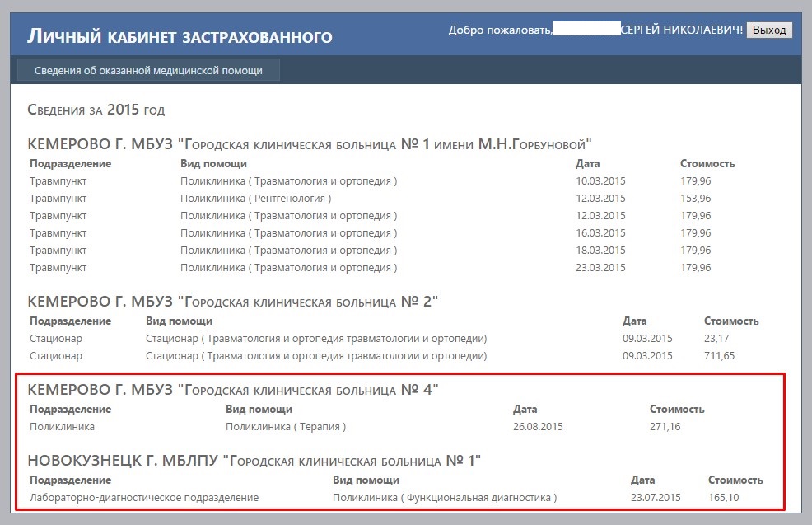
Task: Click Поликлиника ( Функциональная диагностика ) entry
Action: (x=445, y=498)
